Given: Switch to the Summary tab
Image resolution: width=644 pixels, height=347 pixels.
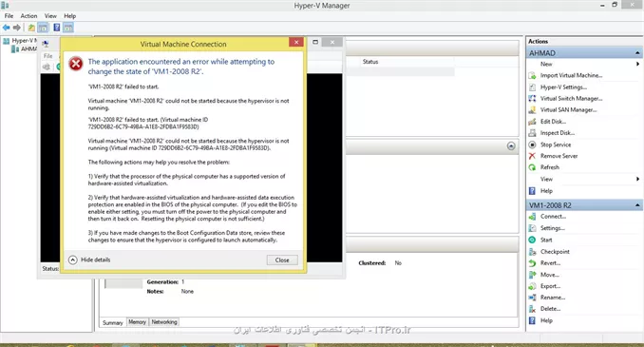Looking at the screenshot, I should 112,322.
